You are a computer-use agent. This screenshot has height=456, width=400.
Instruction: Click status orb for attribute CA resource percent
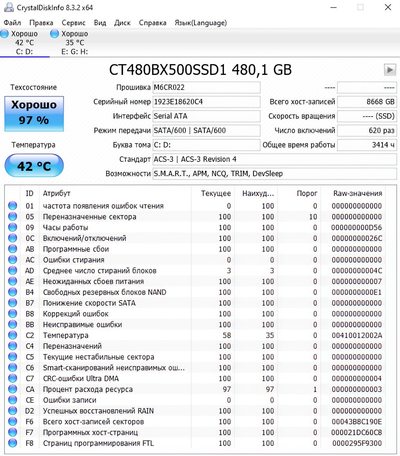coord(13,389)
